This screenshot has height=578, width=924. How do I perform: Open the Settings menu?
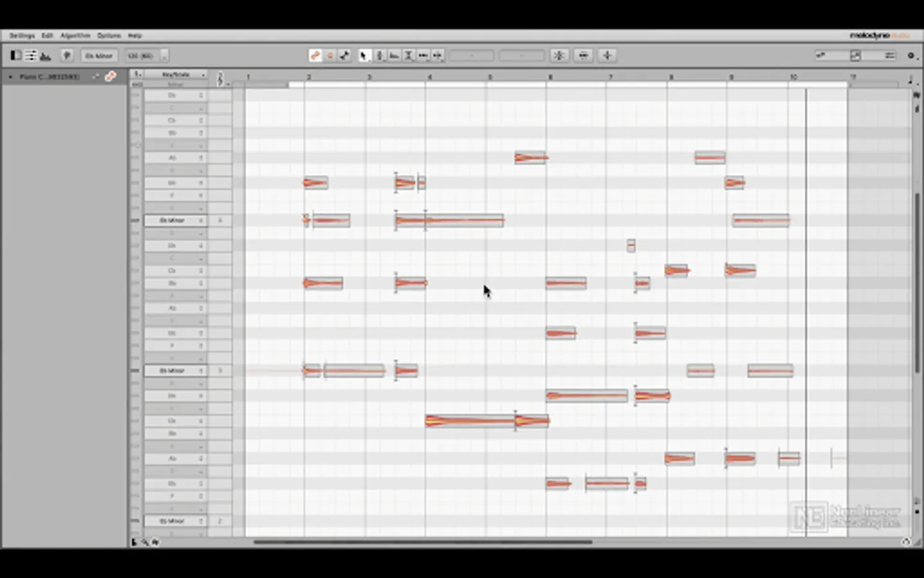pyautogui.click(x=22, y=35)
